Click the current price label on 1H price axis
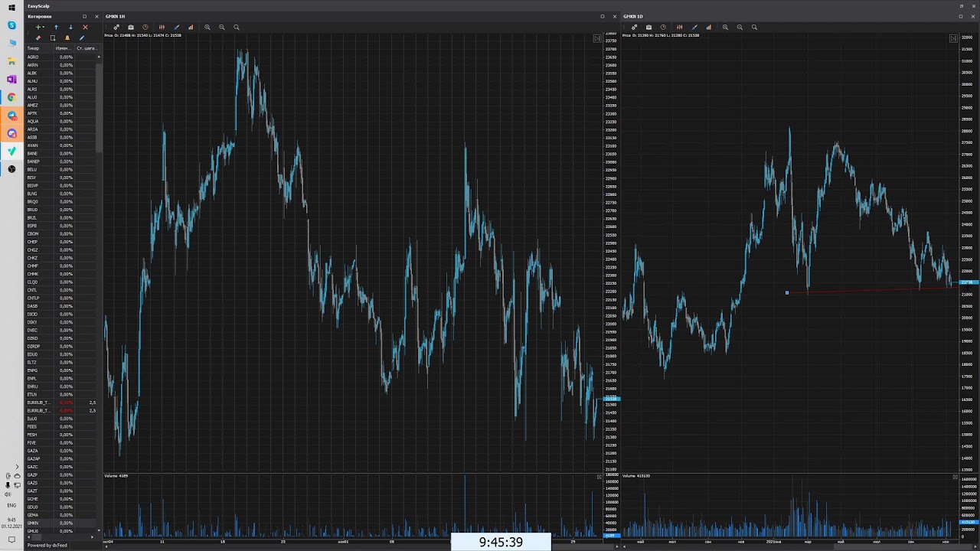 612,399
